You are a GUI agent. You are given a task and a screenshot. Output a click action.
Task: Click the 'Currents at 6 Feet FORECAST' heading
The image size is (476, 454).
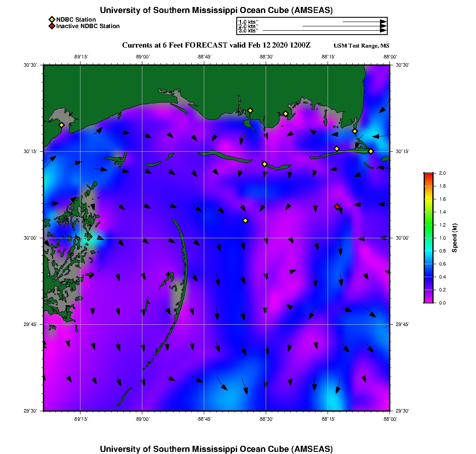(216, 45)
